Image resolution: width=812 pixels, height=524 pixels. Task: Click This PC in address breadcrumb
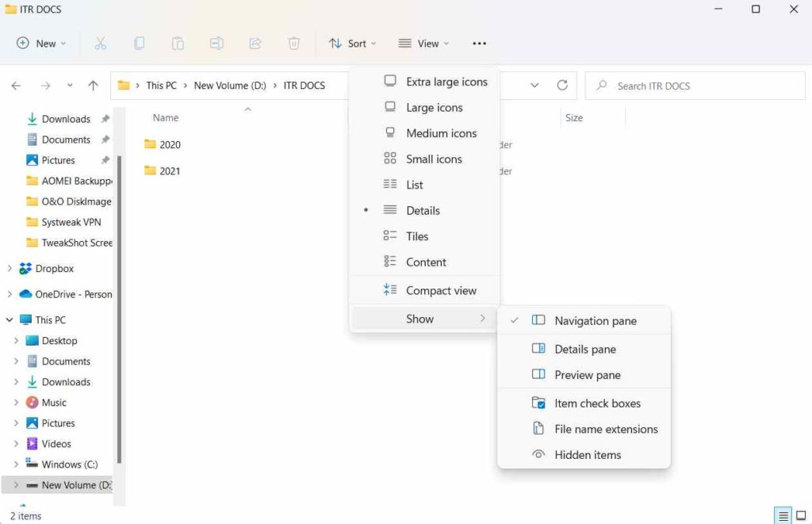[161, 86]
